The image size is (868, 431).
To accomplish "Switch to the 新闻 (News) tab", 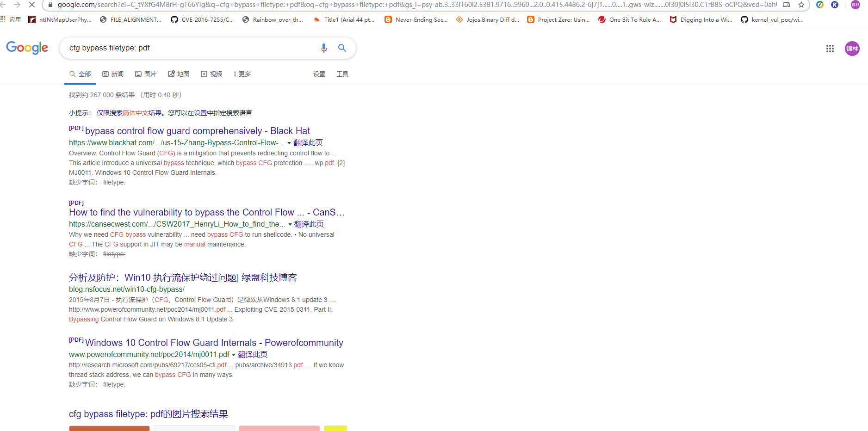I will 113,74.
